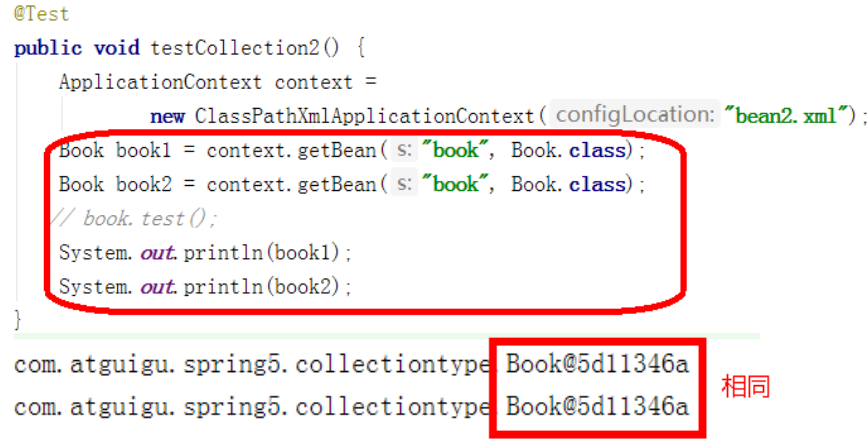Click the s: hint on book1 line
This screenshot has width=867, height=444.
[405, 150]
